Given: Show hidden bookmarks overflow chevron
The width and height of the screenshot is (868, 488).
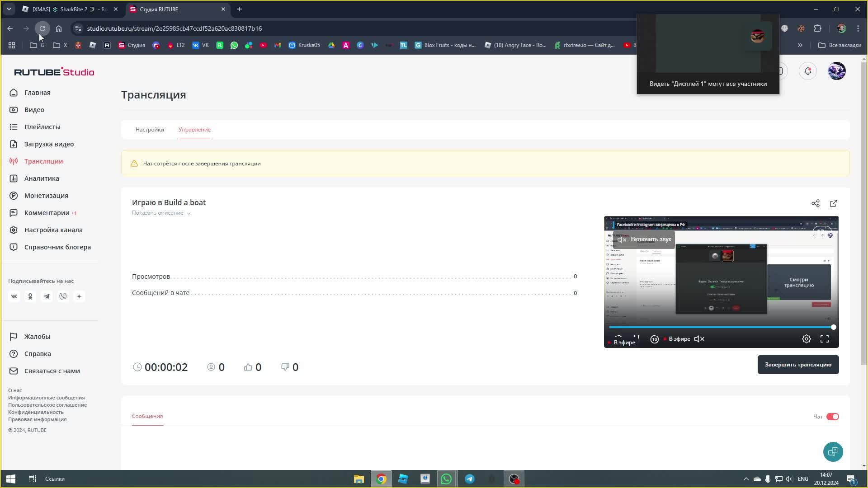Looking at the screenshot, I should (x=800, y=45).
